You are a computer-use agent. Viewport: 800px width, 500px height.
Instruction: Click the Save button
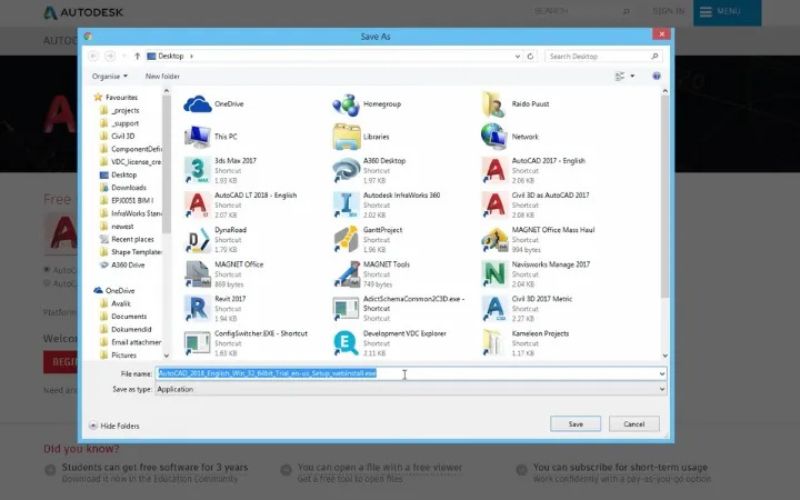[575, 424]
